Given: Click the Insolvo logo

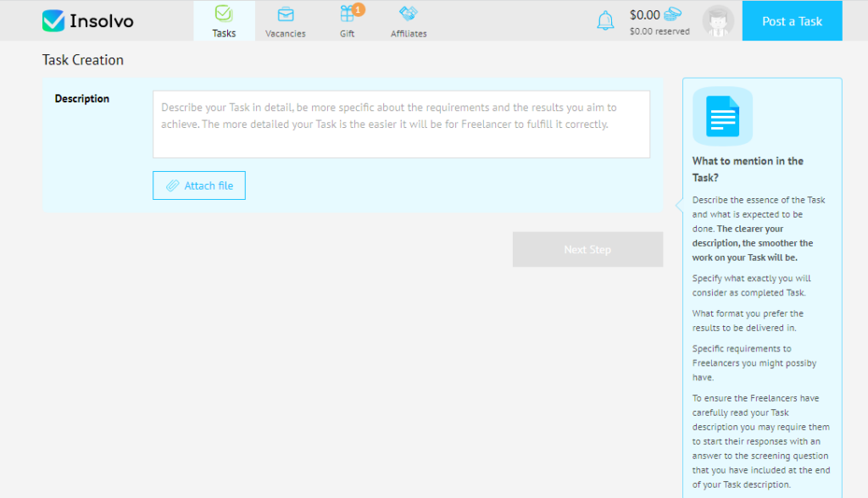Looking at the screenshot, I should click(86, 20).
